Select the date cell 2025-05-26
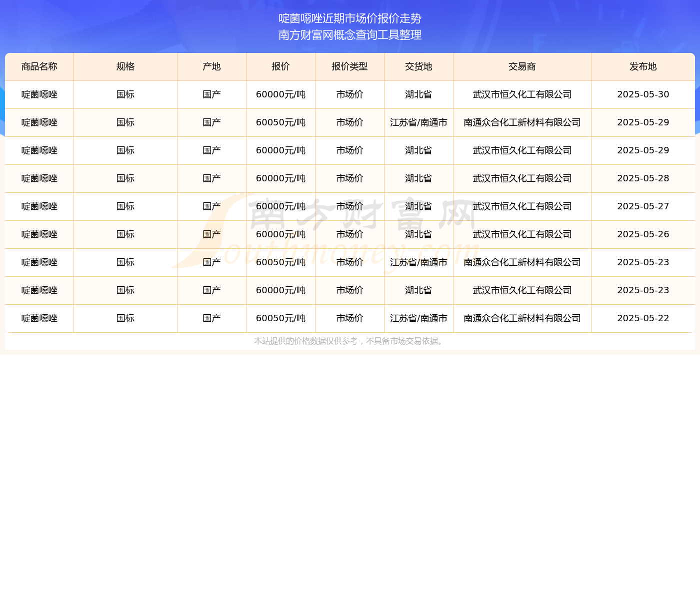700x602 pixels. coord(643,235)
